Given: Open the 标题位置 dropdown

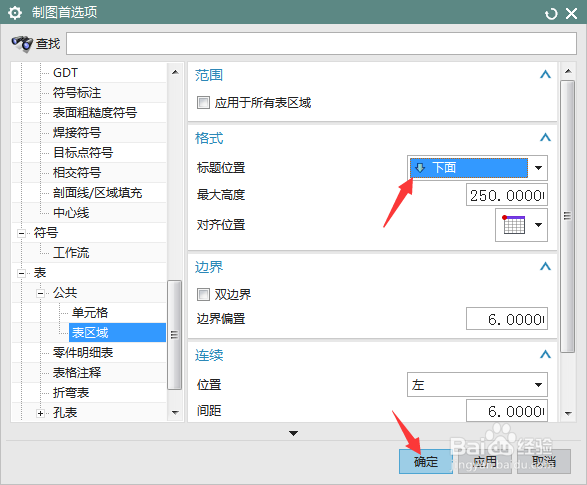Looking at the screenshot, I should pos(477,168).
